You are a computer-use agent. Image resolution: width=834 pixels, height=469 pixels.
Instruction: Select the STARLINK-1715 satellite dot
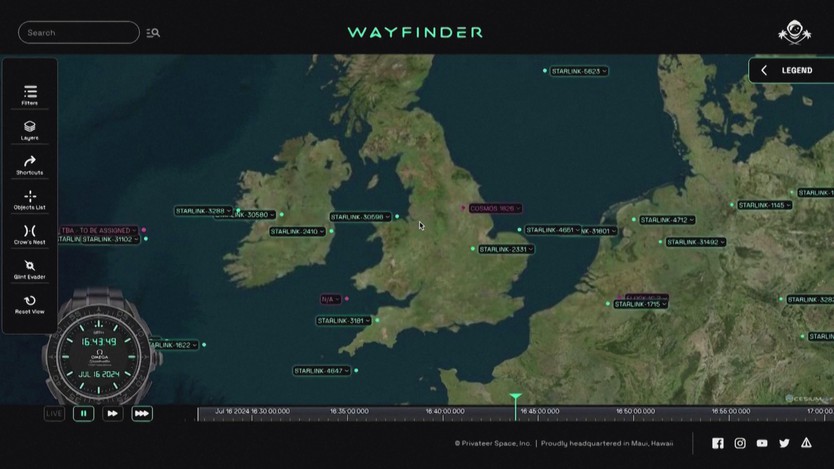pyautogui.click(x=607, y=304)
